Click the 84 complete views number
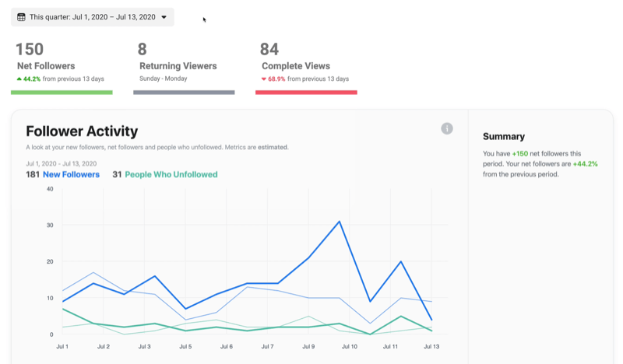623x364 pixels. tap(269, 50)
